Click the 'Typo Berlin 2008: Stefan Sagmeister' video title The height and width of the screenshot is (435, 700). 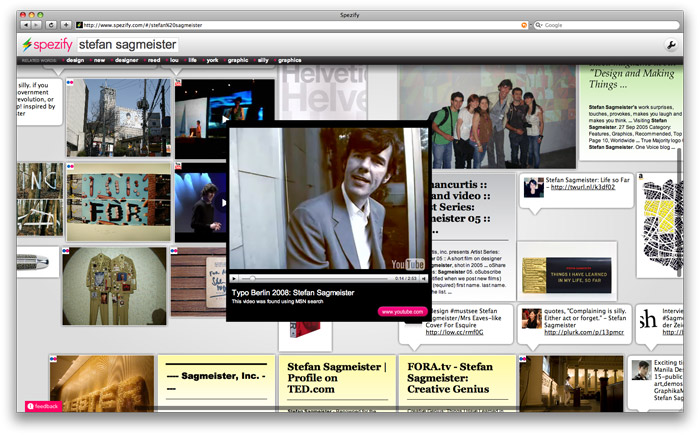point(293,293)
